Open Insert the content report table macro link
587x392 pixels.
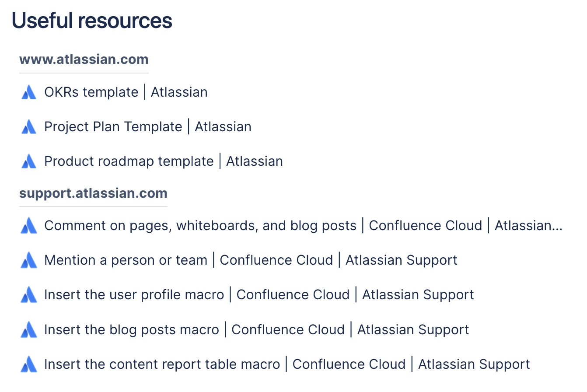[x=287, y=364]
